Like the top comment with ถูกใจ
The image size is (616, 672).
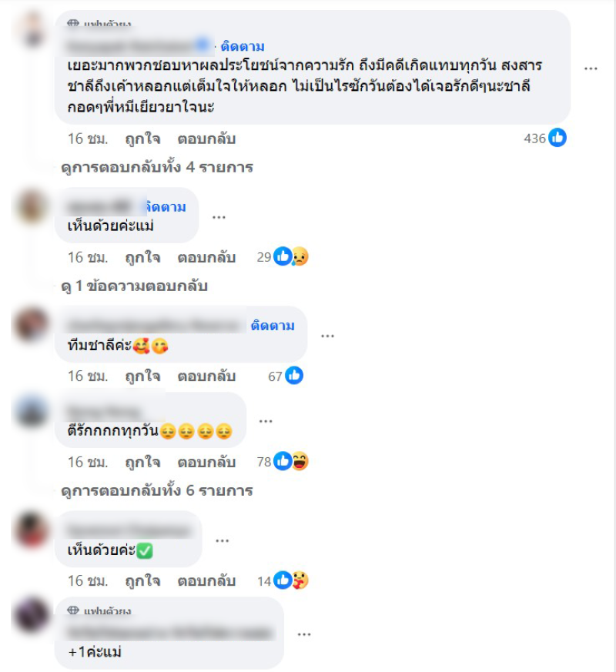point(142,139)
